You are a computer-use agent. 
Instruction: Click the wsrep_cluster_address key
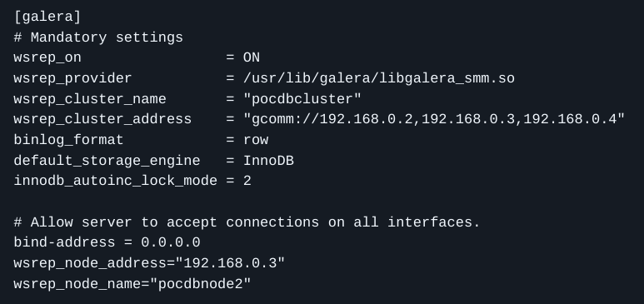pyautogui.click(x=102, y=120)
